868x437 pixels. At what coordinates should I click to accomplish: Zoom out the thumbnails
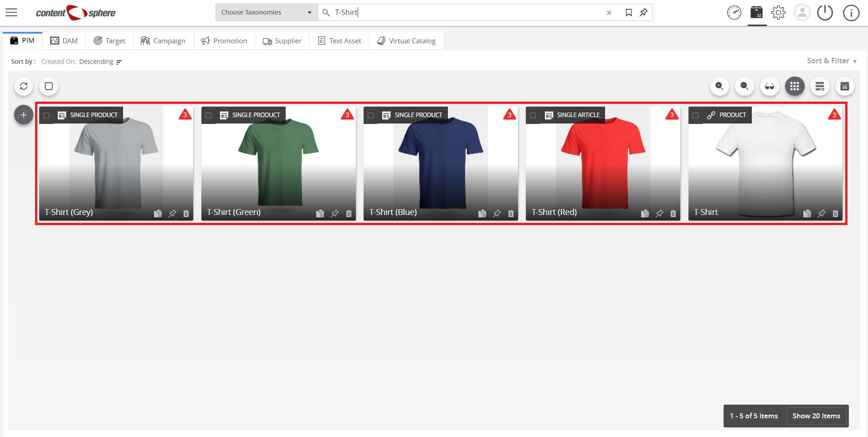click(745, 86)
